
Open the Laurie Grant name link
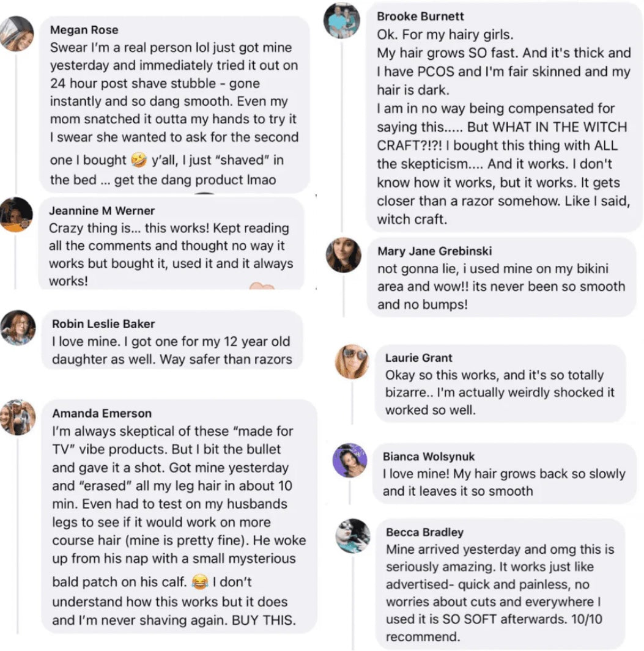[419, 358]
